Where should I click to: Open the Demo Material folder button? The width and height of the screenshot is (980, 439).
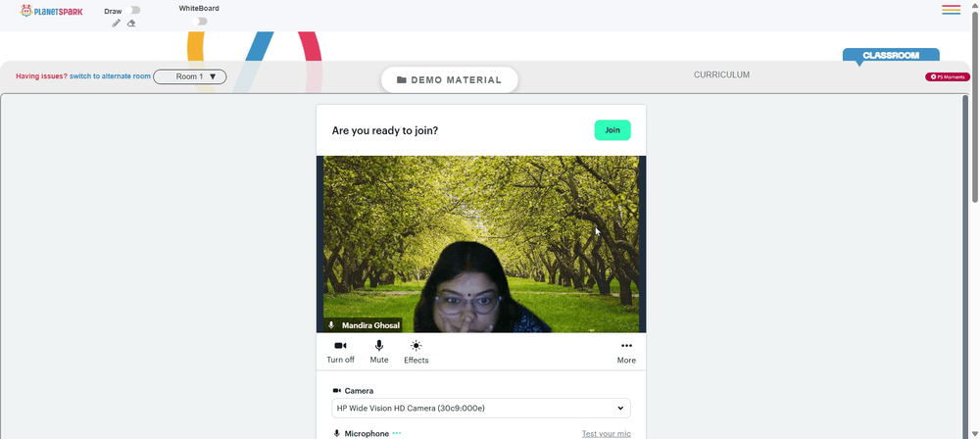tap(450, 80)
